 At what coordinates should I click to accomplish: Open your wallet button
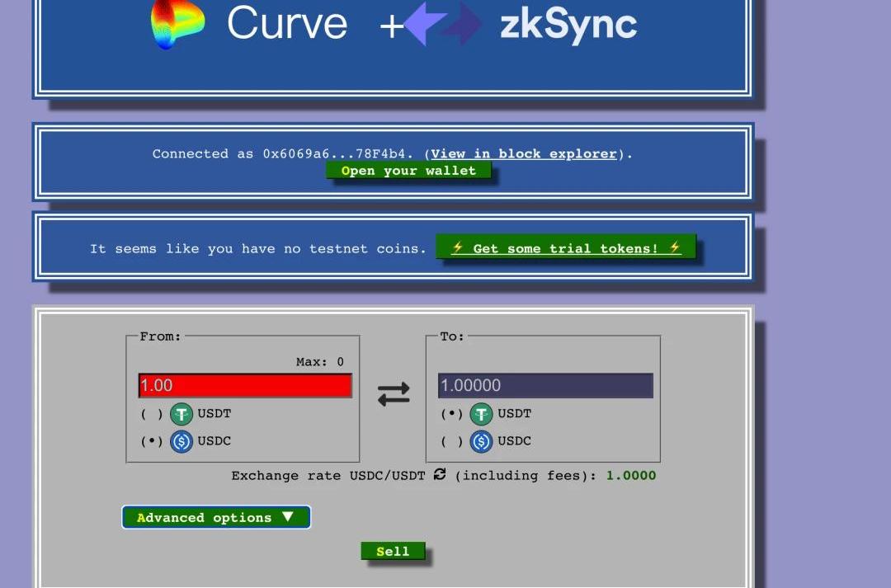[408, 171]
